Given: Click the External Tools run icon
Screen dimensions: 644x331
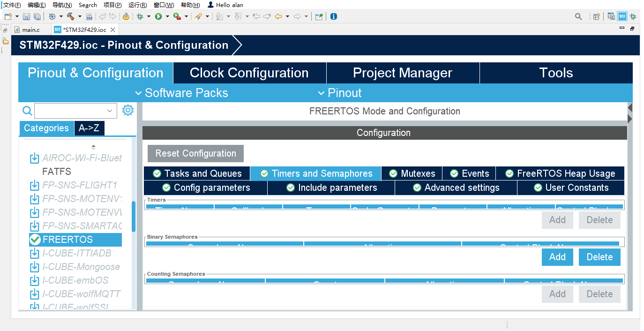Looking at the screenshot, I should point(177,16).
